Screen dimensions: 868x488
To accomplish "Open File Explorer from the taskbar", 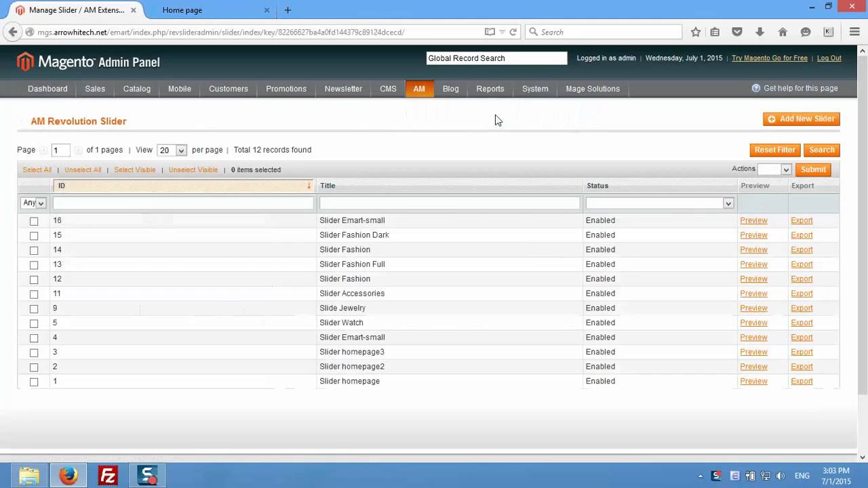I will click(29, 476).
